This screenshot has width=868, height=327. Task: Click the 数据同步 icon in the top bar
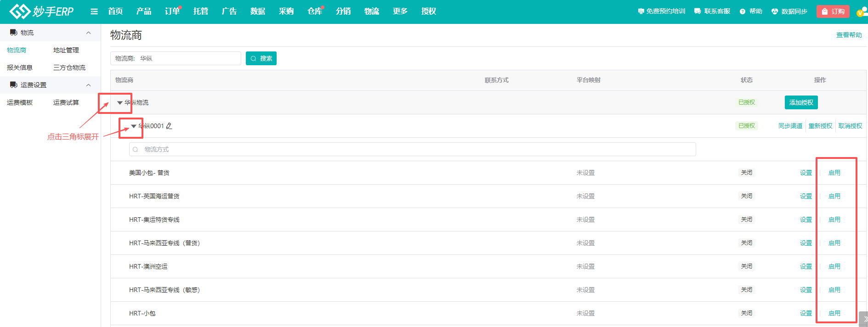(775, 11)
